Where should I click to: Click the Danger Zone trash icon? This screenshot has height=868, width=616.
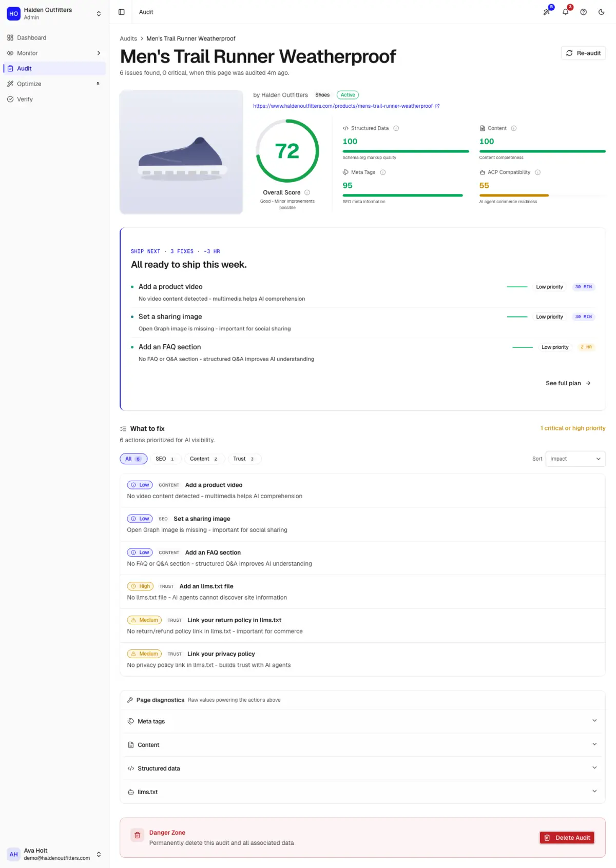[137, 836]
